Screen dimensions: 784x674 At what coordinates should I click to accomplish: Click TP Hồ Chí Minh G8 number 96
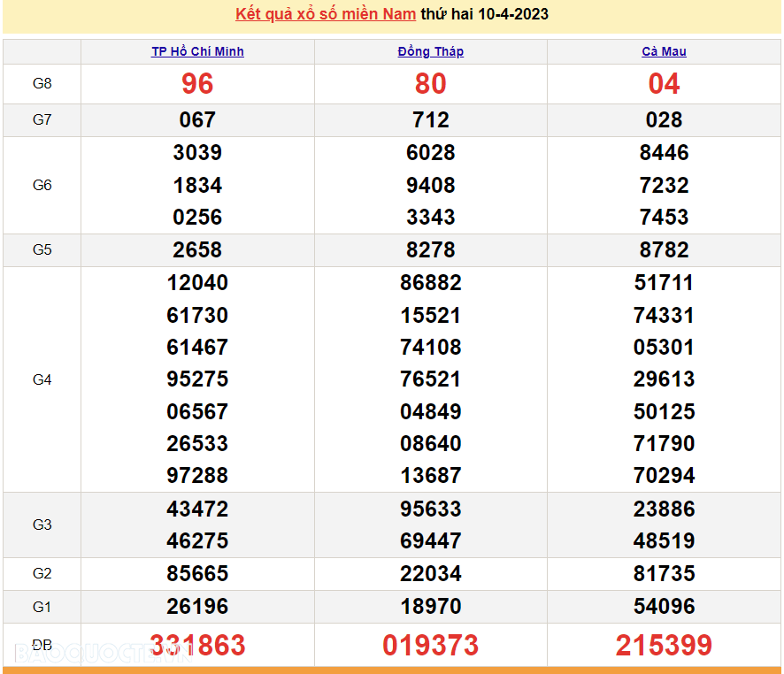197,84
